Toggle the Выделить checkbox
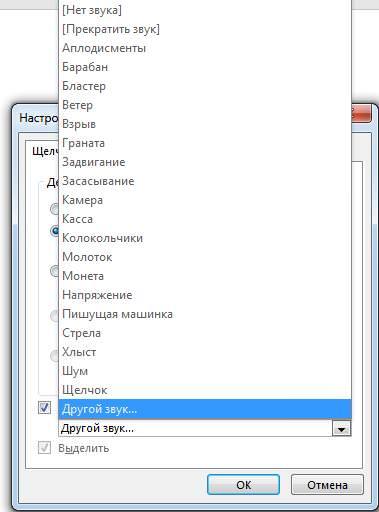Viewport: 379px width, 512px height. pyautogui.click(x=44, y=448)
